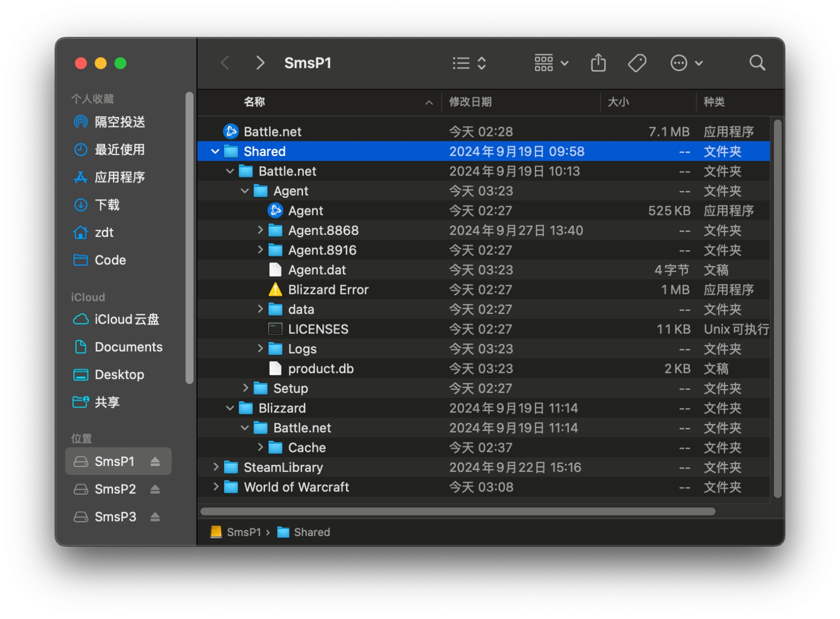The image size is (840, 619).
Task: Click the sidebar vertical scrollbar
Action: 189,238
